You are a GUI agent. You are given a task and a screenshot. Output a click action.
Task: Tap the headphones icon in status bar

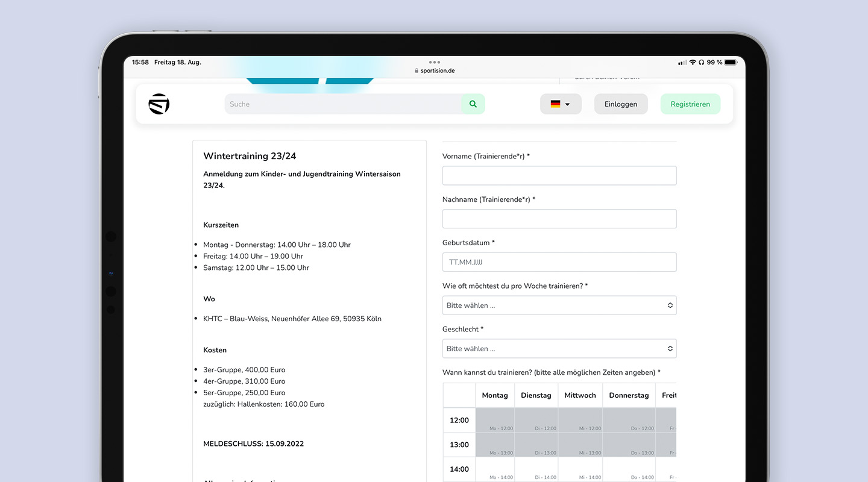pos(702,62)
